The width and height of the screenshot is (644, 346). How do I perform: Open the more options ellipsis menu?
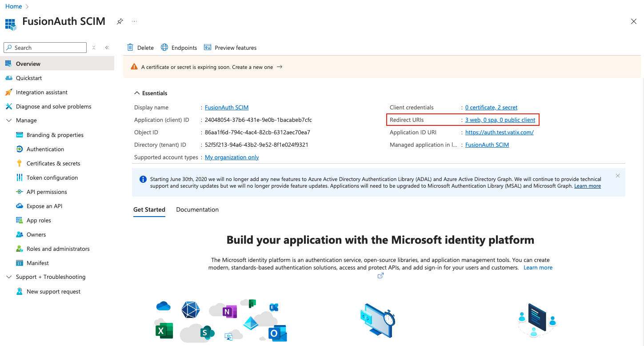pyautogui.click(x=134, y=21)
